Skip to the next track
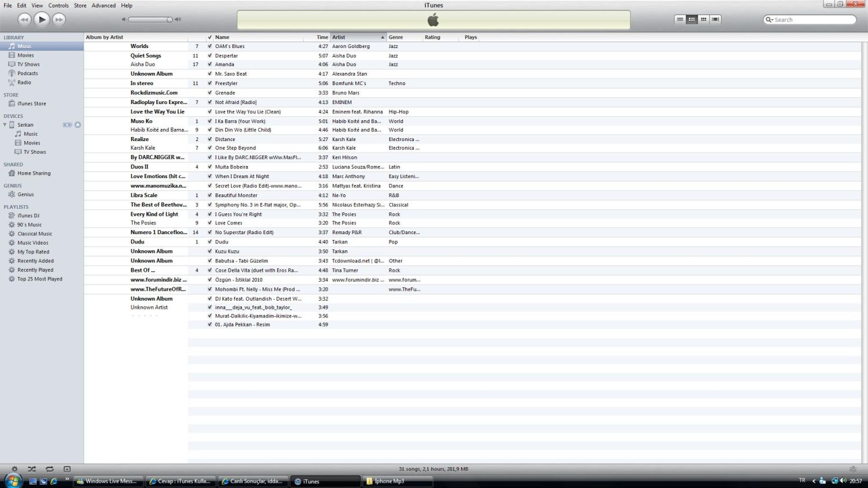This screenshot has width=868, height=488. point(59,20)
